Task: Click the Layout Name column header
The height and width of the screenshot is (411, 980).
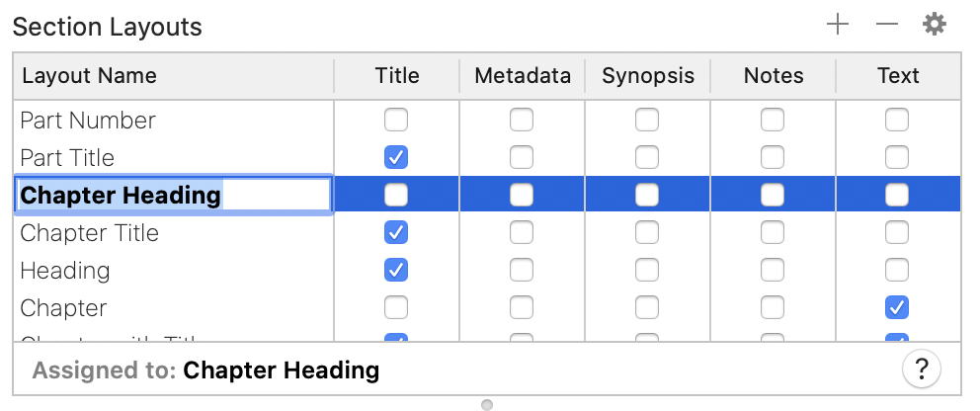Action: point(89,76)
